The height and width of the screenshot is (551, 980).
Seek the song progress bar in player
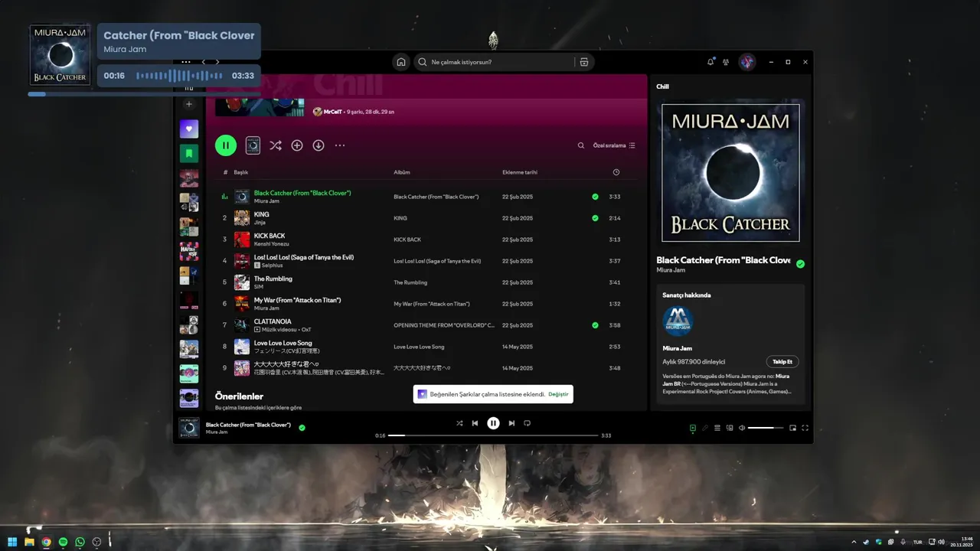[493, 435]
